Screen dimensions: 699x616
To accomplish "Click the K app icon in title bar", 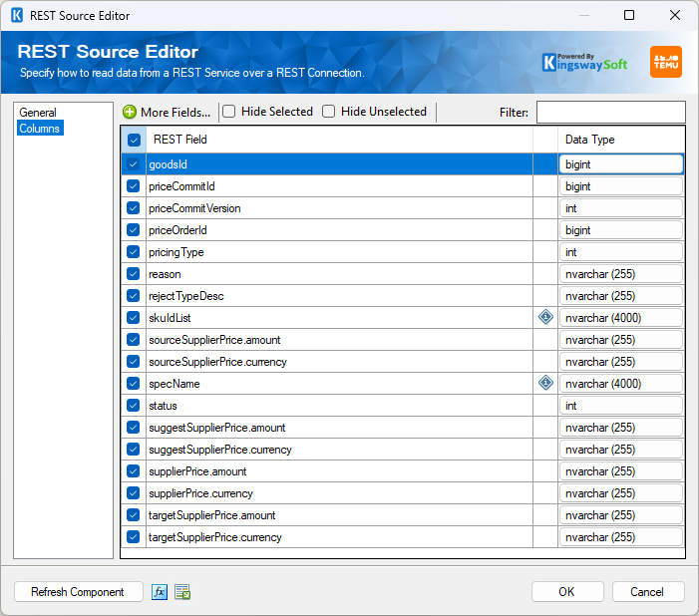I will pos(17,15).
